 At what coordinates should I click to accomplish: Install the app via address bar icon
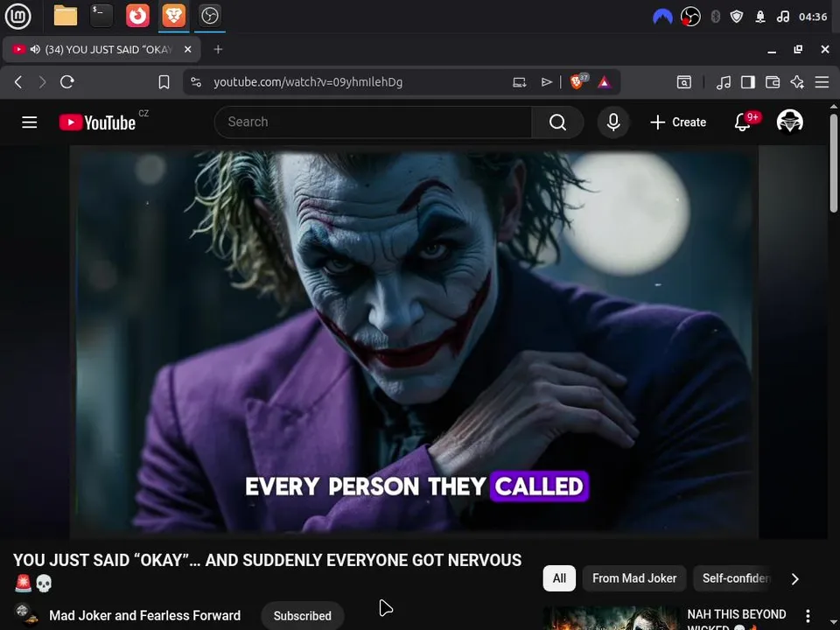519,82
